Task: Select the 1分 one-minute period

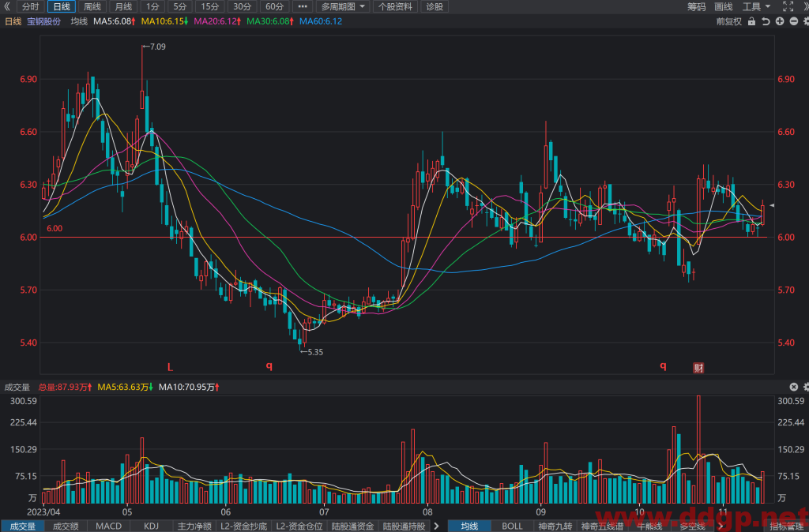Action: point(152,6)
